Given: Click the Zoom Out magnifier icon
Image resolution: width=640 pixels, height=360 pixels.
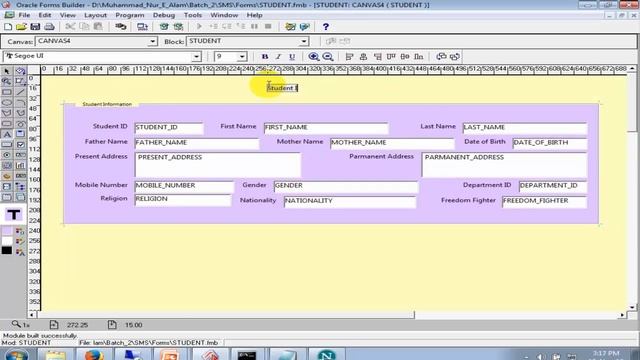Looking at the screenshot, I should [x=328, y=57].
